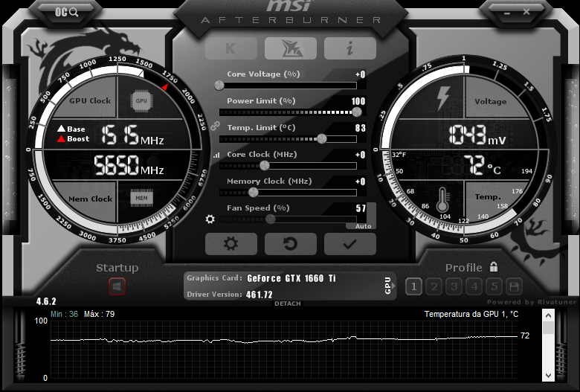Click the Memory Clock slider handle
The height and width of the screenshot is (392, 580).
tap(253, 192)
